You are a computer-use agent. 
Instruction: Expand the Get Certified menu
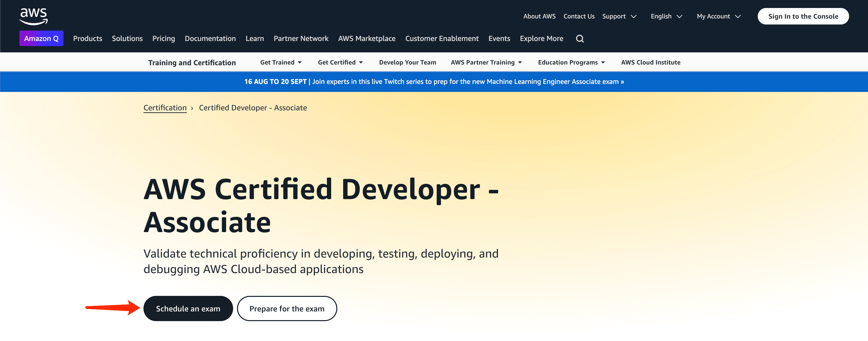pos(340,62)
